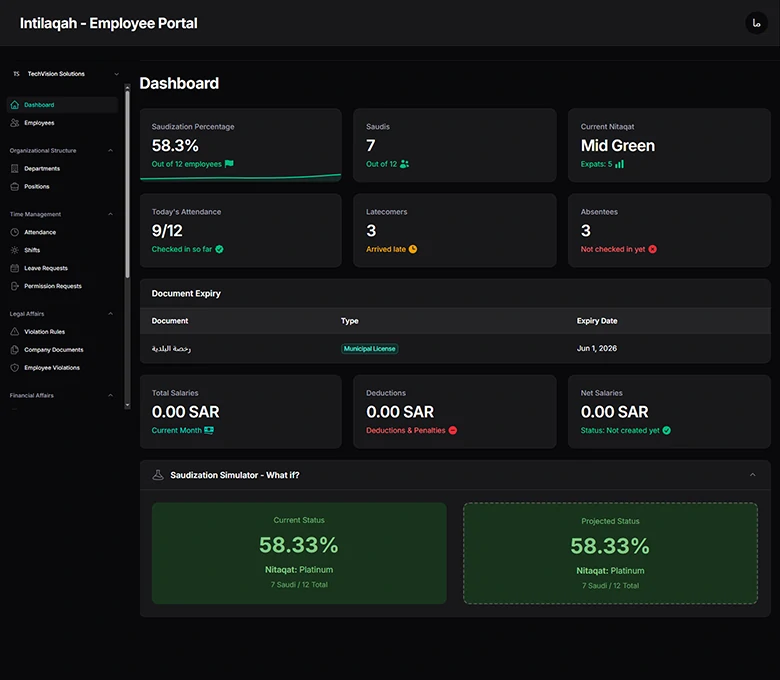Click the people icon beside Out of 12
Image resolution: width=780 pixels, height=680 pixels.
404,164
